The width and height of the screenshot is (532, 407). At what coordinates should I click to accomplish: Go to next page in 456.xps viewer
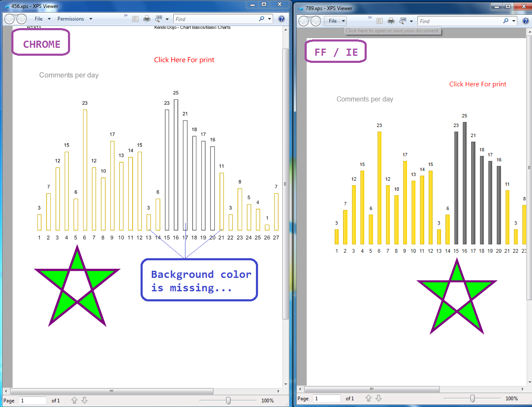click(84, 400)
